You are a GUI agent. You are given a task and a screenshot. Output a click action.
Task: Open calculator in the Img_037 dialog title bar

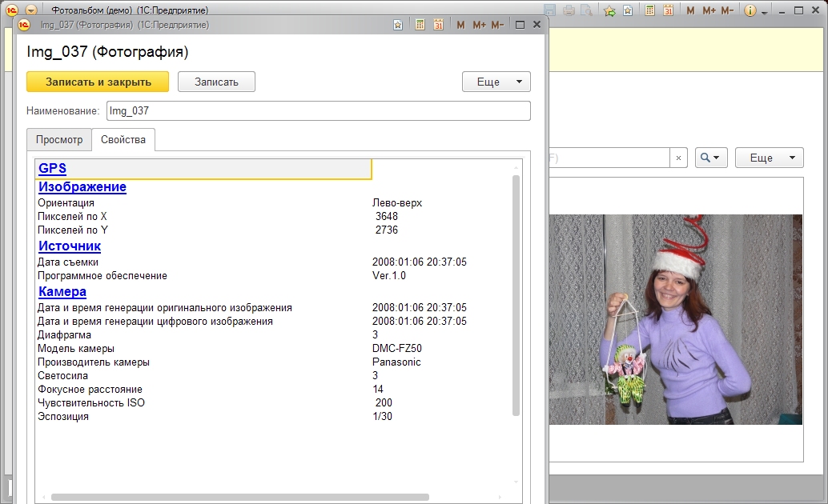pos(420,25)
